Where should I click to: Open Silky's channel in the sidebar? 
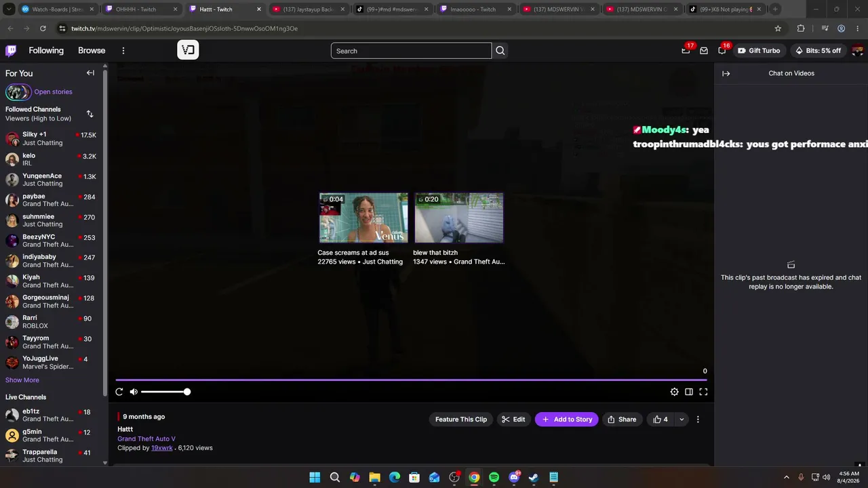pos(52,139)
